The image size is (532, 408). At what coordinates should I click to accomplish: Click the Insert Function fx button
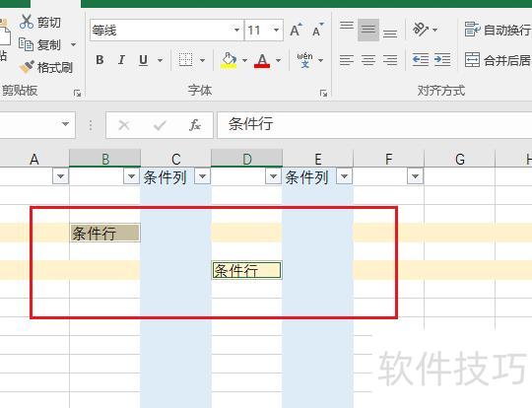(x=195, y=125)
